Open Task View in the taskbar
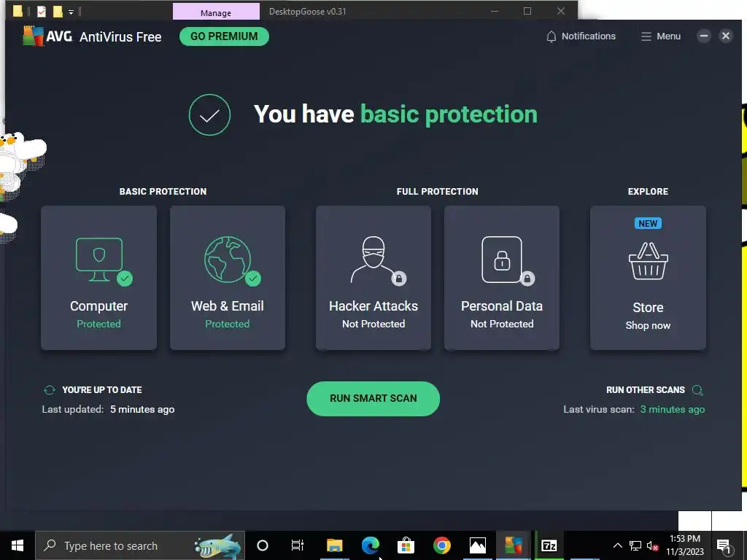Viewport: 747px width, 560px height. tap(298, 545)
